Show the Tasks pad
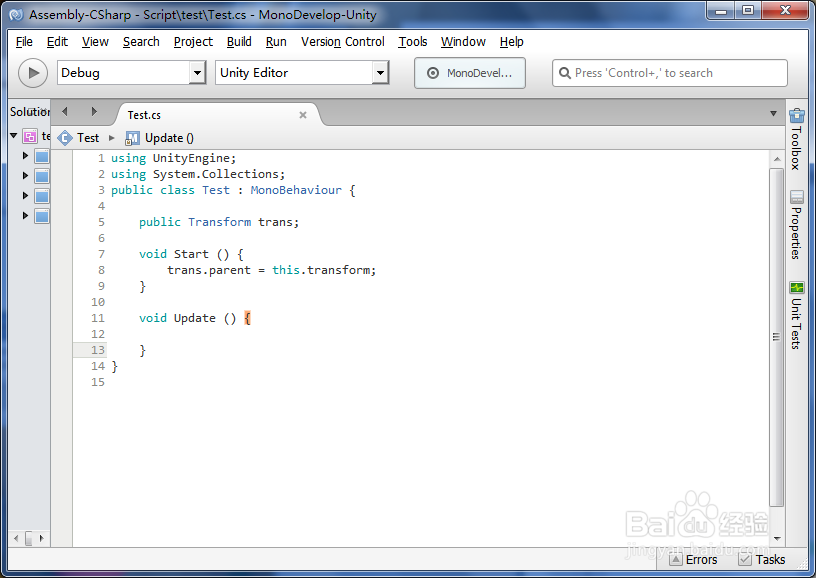The image size is (816, 578). click(x=762, y=560)
